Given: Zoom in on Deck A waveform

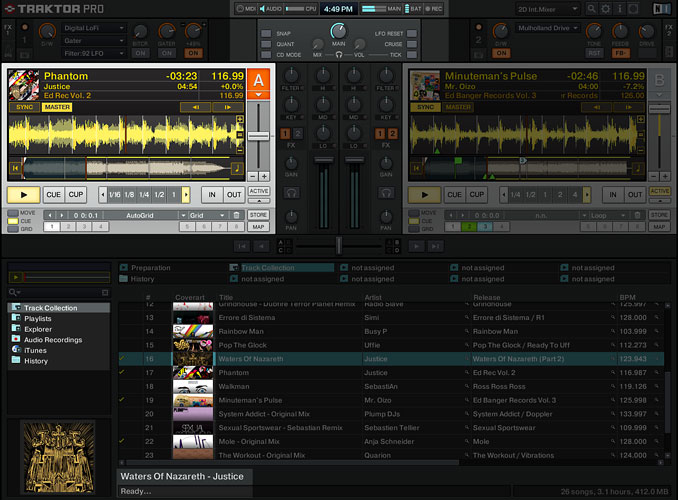Looking at the screenshot, I should click(239, 120).
